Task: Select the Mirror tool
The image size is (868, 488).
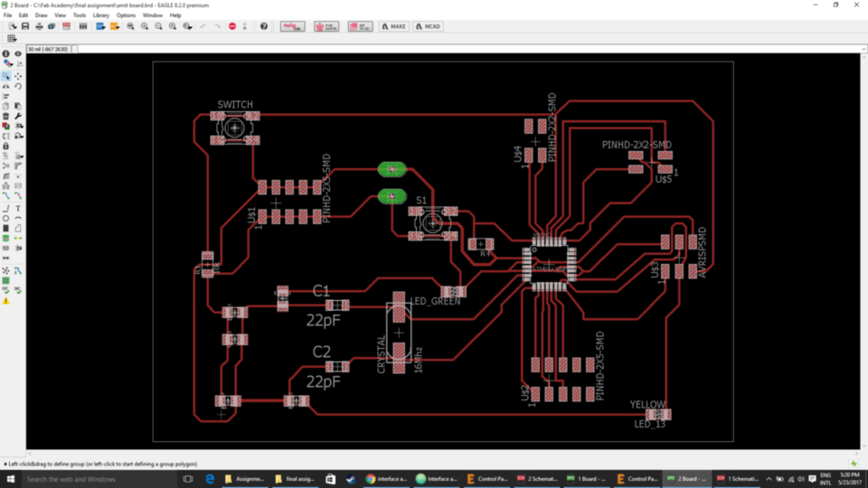Action: tap(6, 87)
